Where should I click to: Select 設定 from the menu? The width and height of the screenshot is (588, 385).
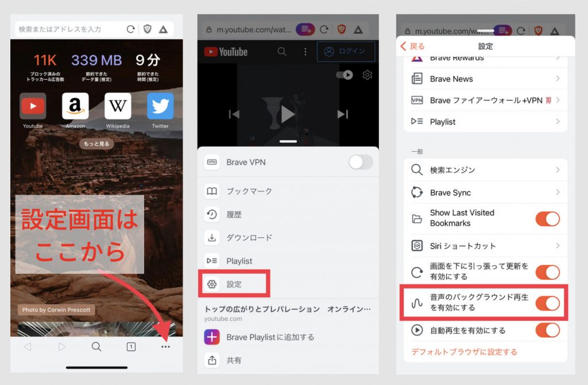pyautogui.click(x=233, y=284)
